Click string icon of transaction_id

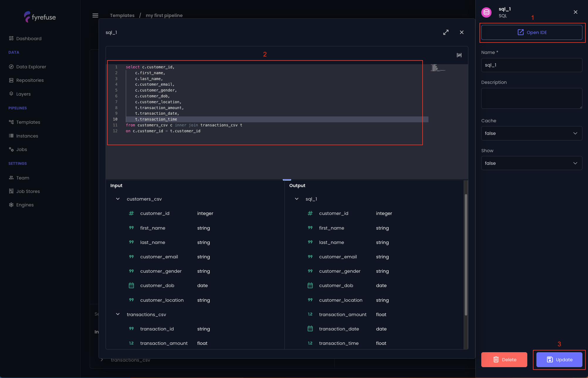coord(131,328)
